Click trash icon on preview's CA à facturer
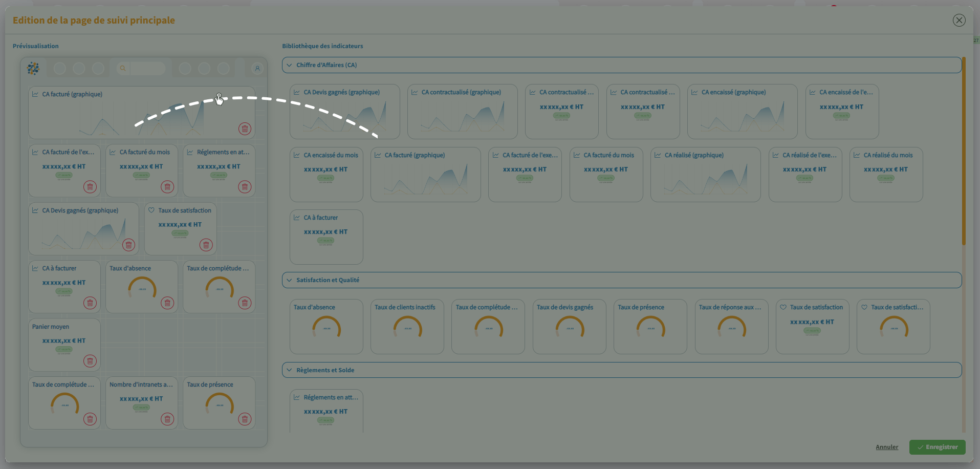 coord(90,303)
